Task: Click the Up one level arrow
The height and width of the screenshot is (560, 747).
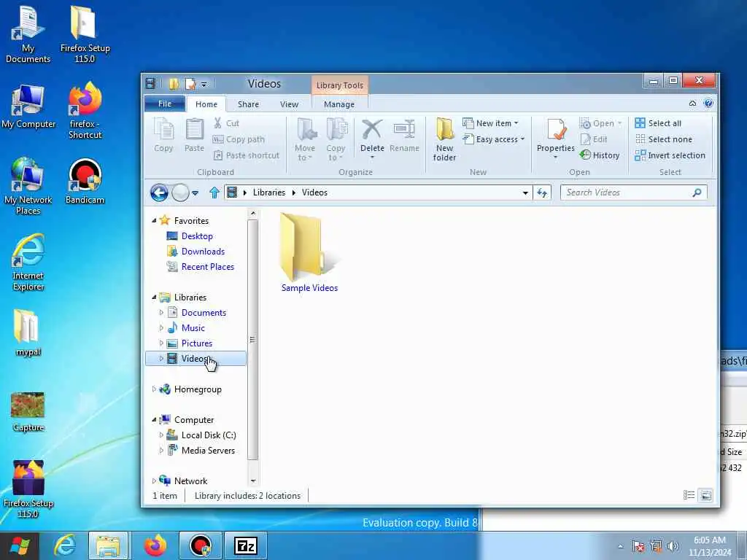Action: point(214,192)
